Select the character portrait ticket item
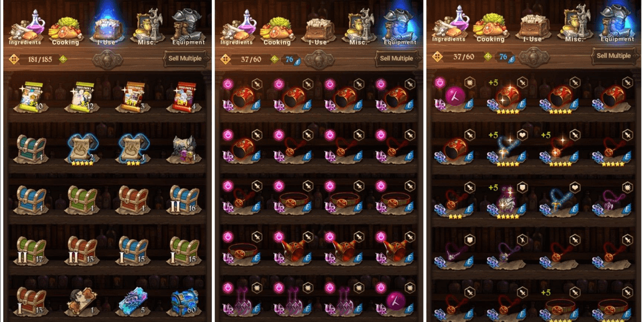The image size is (644, 322). pos(83,301)
